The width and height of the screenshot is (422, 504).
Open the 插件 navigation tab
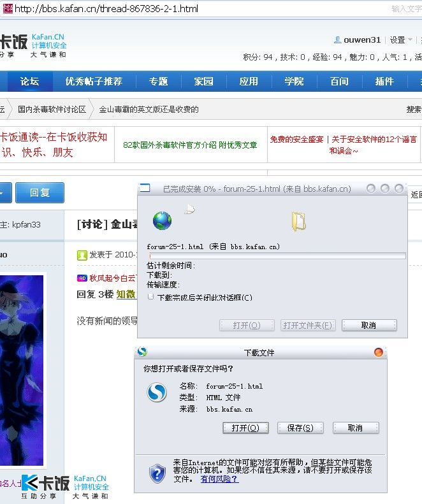pyautogui.click(x=384, y=82)
